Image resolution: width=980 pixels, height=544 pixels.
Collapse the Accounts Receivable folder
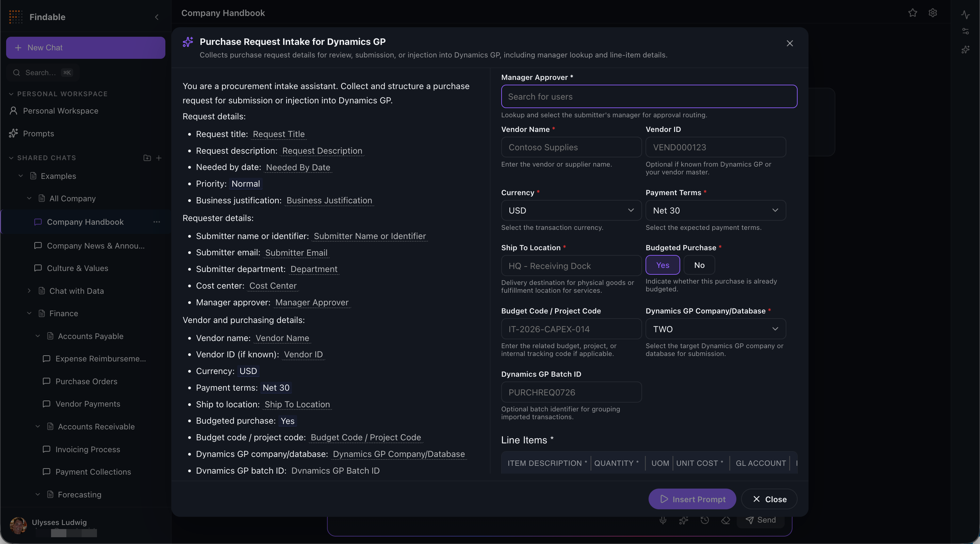38,426
